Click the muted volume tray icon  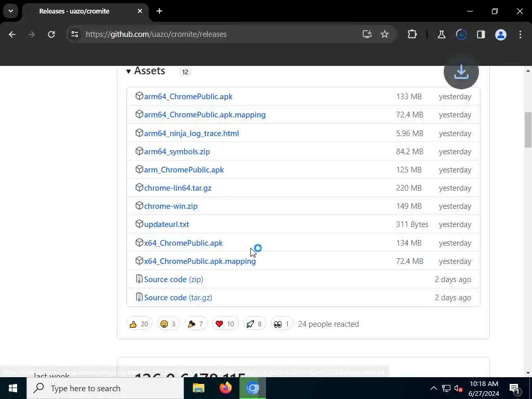(x=458, y=388)
